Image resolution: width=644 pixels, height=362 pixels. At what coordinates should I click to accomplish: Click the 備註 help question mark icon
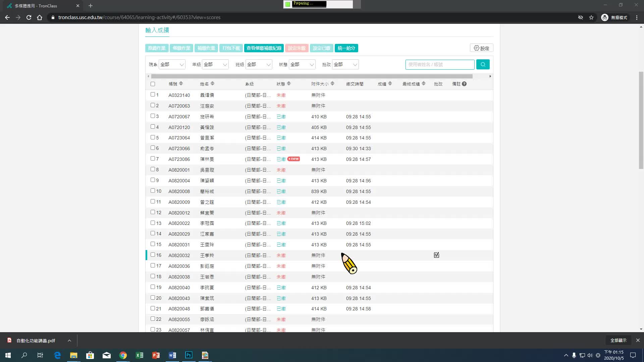click(464, 84)
